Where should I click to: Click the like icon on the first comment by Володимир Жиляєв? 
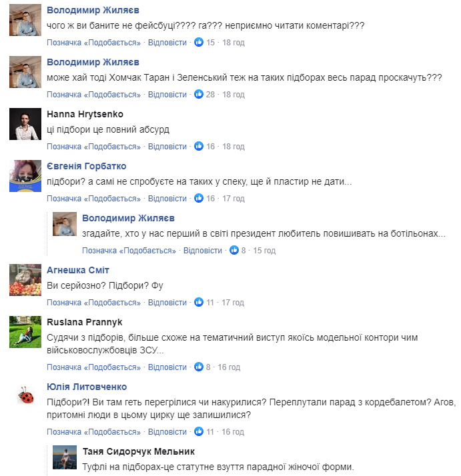[x=198, y=43]
